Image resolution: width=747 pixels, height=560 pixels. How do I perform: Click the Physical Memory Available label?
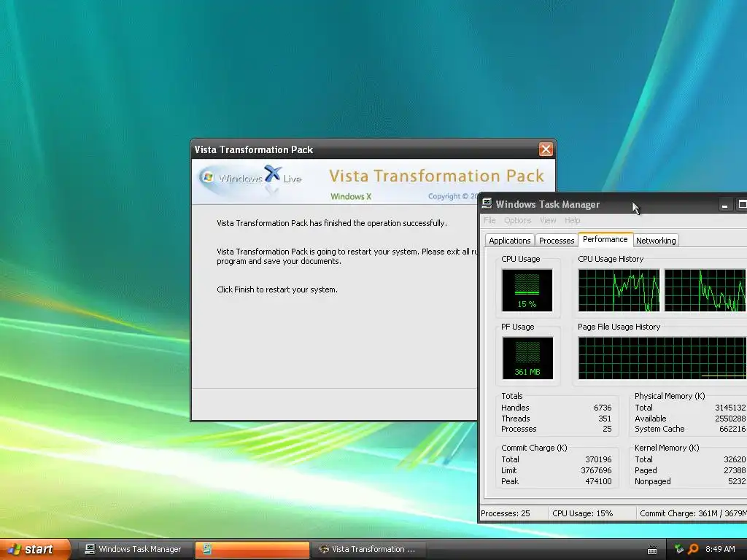point(650,419)
